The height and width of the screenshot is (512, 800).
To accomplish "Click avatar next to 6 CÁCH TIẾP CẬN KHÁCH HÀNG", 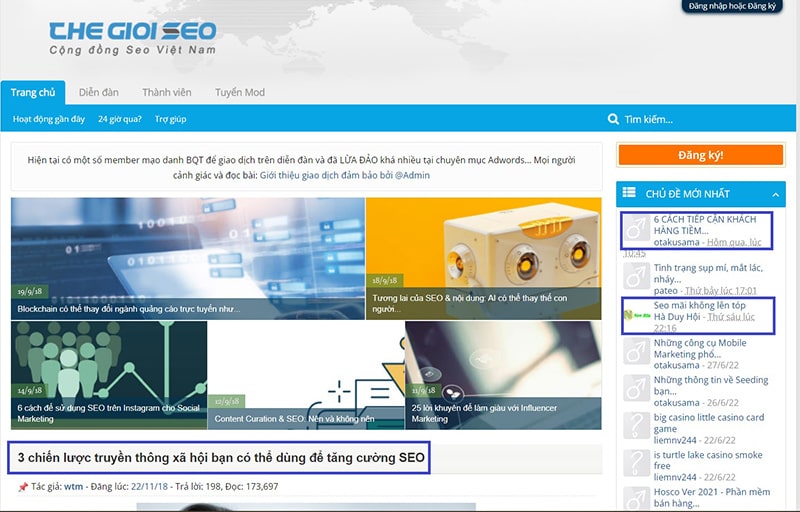I will click(636, 229).
